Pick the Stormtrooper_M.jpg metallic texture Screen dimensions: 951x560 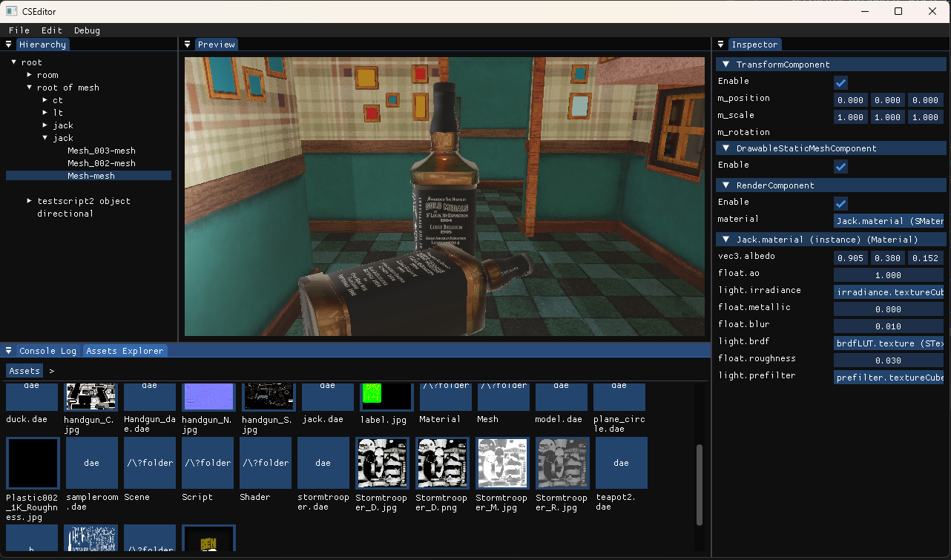[501, 463]
